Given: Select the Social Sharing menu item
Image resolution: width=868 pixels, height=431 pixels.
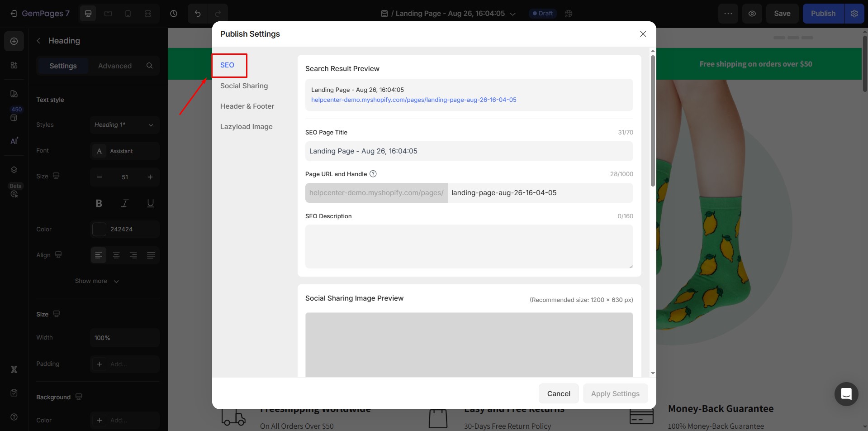Looking at the screenshot, I should [243, 86].
